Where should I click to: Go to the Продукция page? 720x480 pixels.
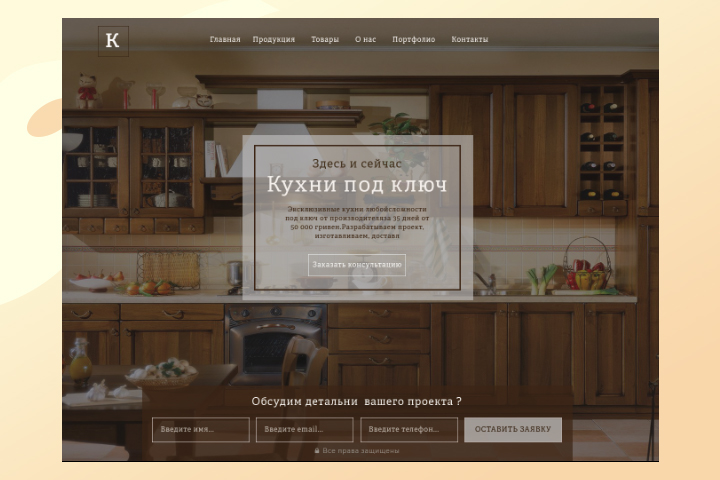(274, 40)
